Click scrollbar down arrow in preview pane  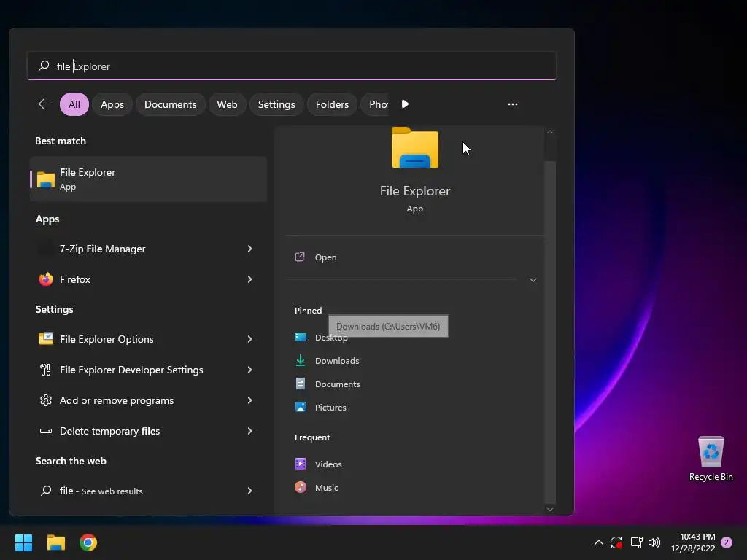(550, 510)
